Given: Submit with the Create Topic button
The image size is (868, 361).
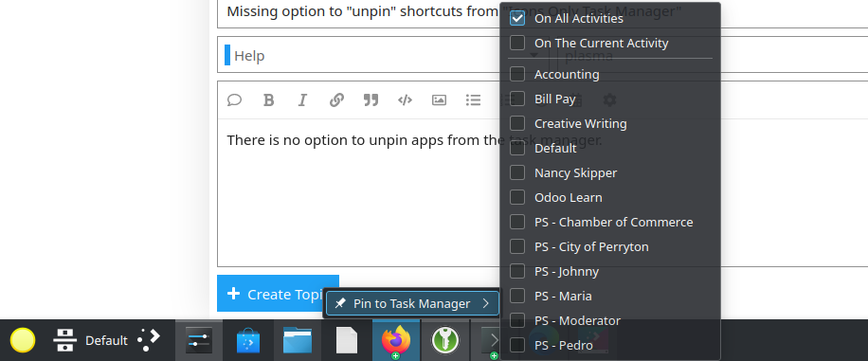Looking at the screenshot, I should [x=278, y=294].
